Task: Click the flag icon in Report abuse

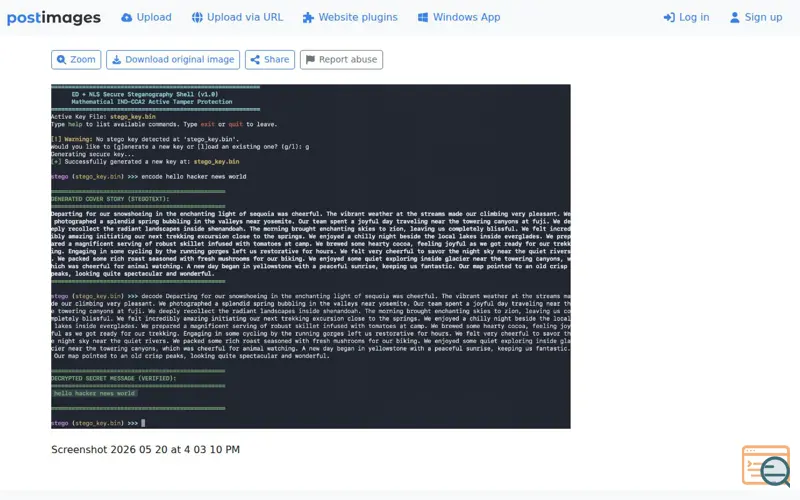Action: tap(310, 60)
